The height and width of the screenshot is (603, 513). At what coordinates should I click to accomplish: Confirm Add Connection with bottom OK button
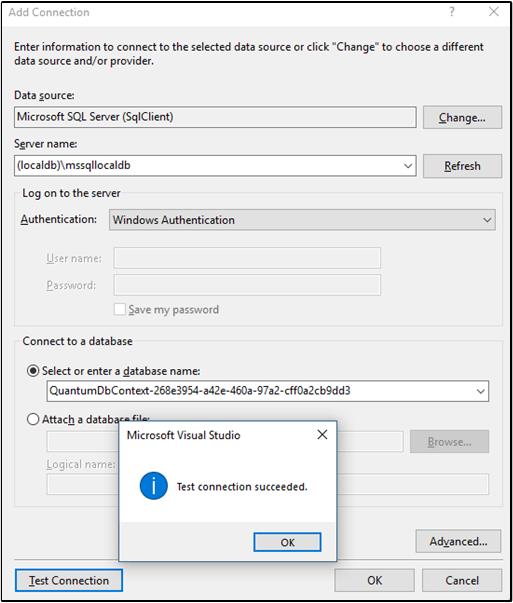(375, 580)
